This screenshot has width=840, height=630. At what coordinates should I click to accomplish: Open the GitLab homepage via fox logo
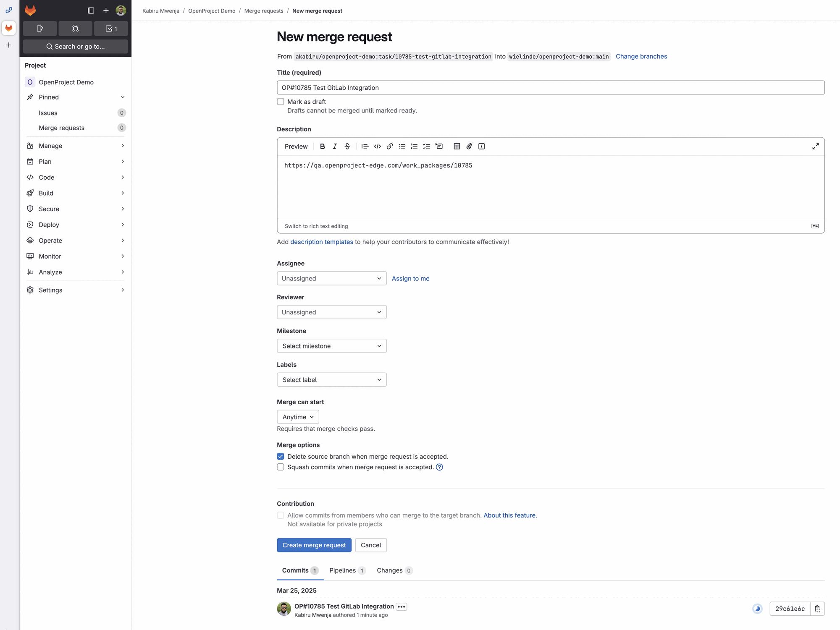pyautogui.click(x=30, y=10)
